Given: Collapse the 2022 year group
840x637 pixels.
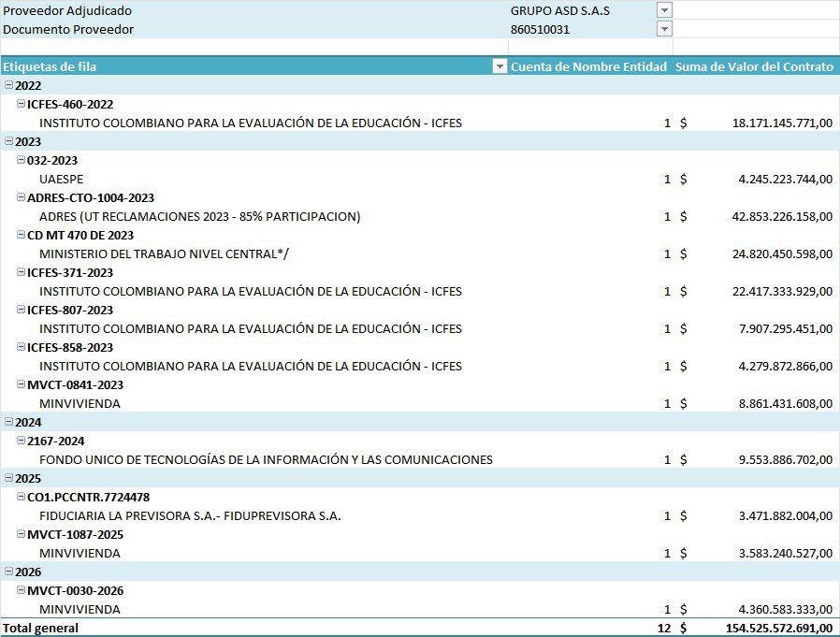Looking at the screenshot, I should click(x=8, y=84).
